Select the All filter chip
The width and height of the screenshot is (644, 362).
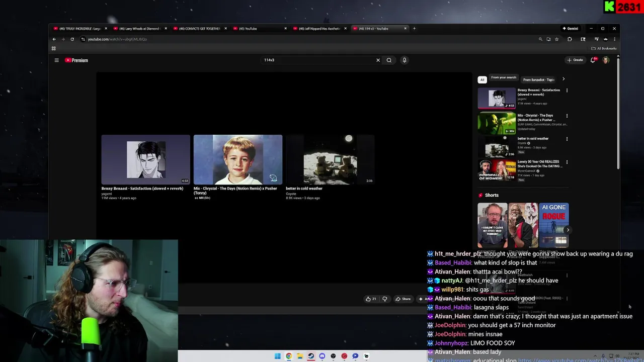click(482, 79)
